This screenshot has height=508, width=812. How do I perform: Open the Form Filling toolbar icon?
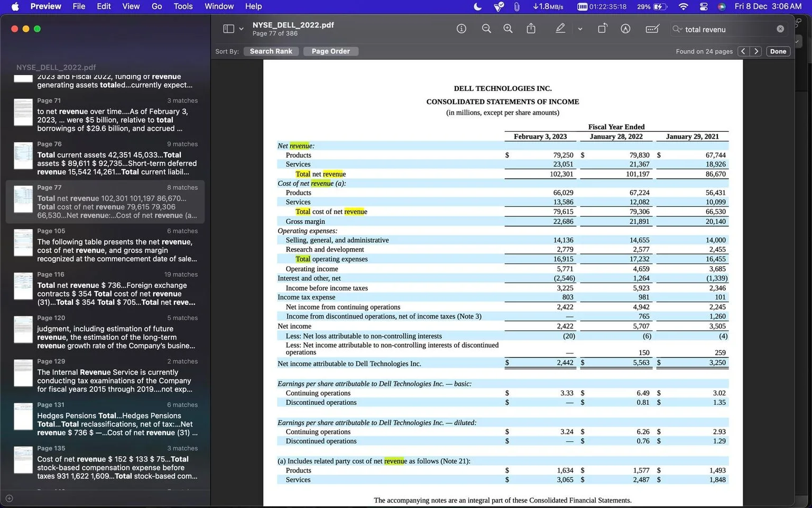pos(652,29)
